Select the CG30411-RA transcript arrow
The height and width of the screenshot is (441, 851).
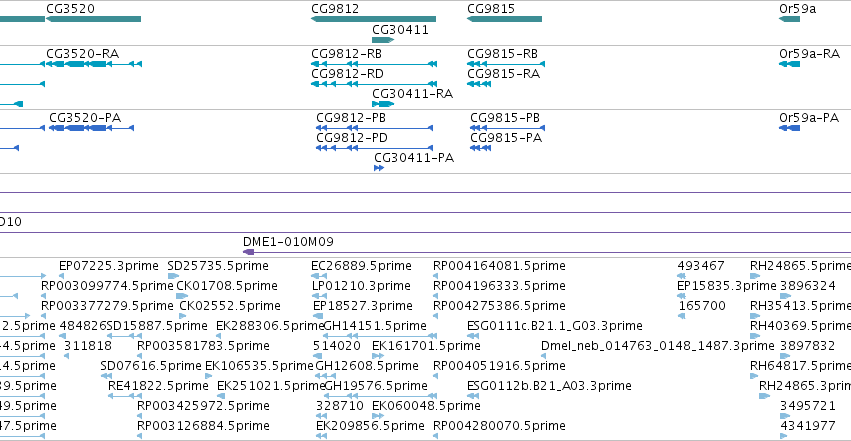tap(383, 104)
